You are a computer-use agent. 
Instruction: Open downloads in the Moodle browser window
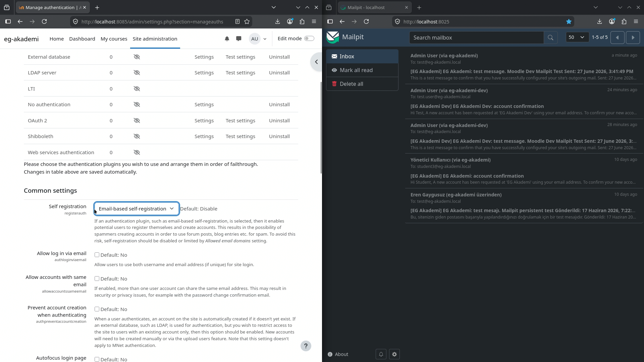277,21
